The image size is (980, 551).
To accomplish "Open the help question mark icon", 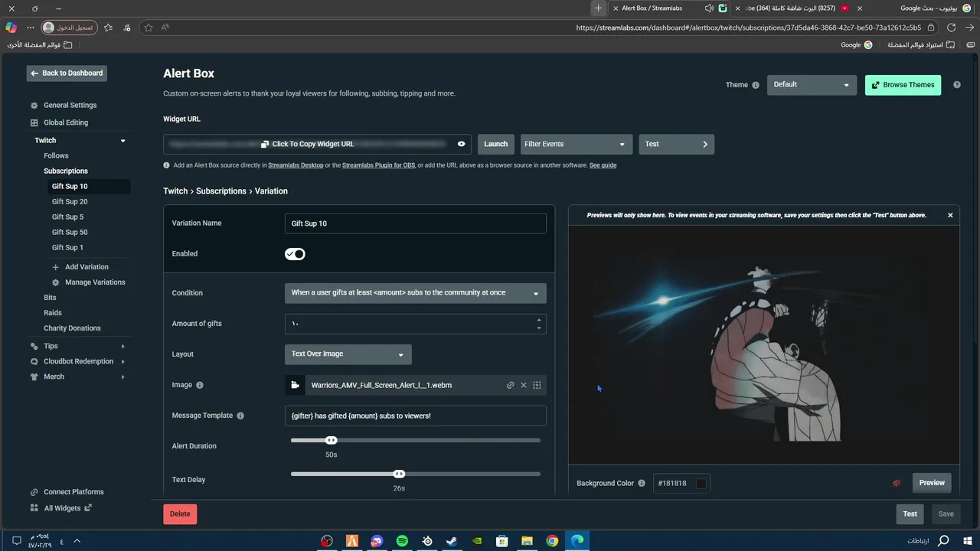I will pyautogui.click(x=956, y=85).
